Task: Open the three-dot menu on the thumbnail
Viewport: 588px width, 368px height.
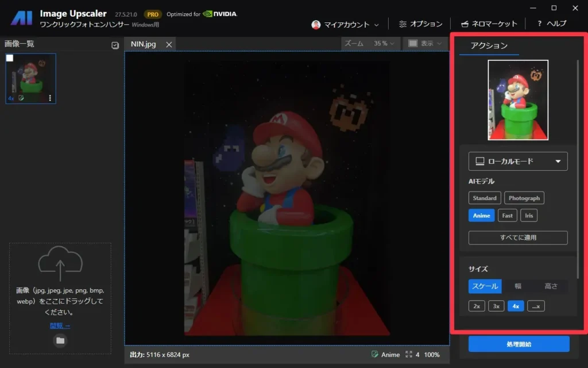Action: [50, 98]
